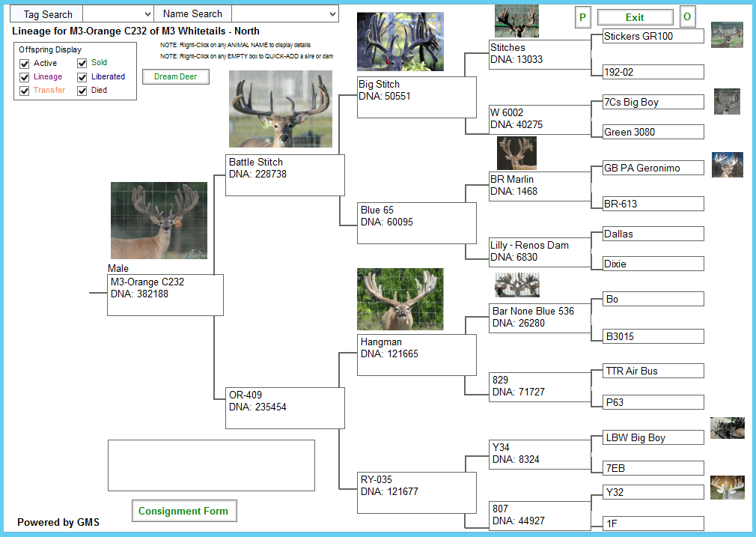Screen dimensions: 756x537
Task: Click the M3-Orange C232 deer photo
Action: click(159, 220)
